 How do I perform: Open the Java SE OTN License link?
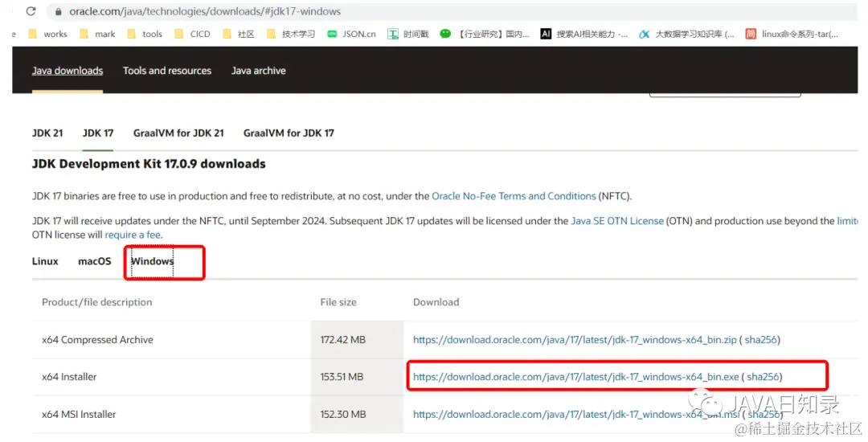pos(617,221)
